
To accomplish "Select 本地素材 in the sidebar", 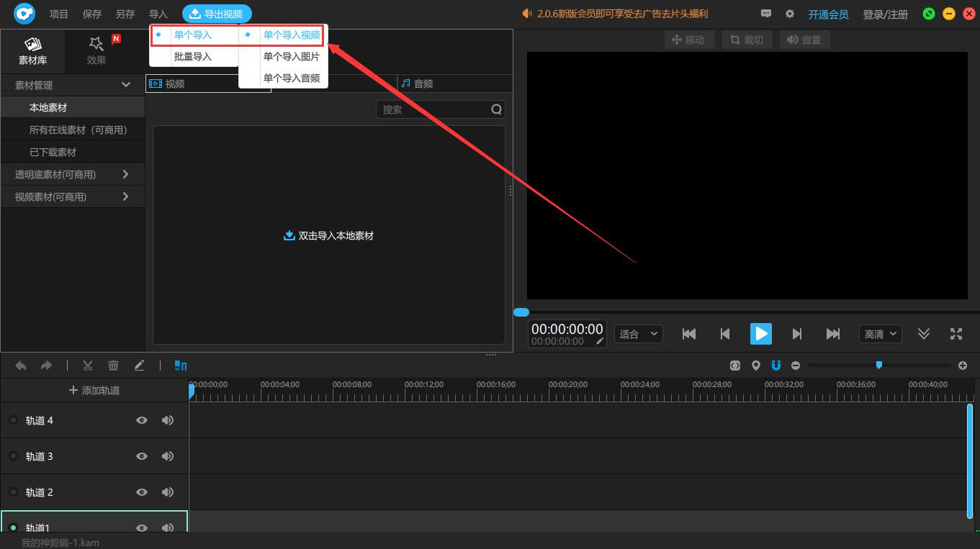I will point(73,107).
